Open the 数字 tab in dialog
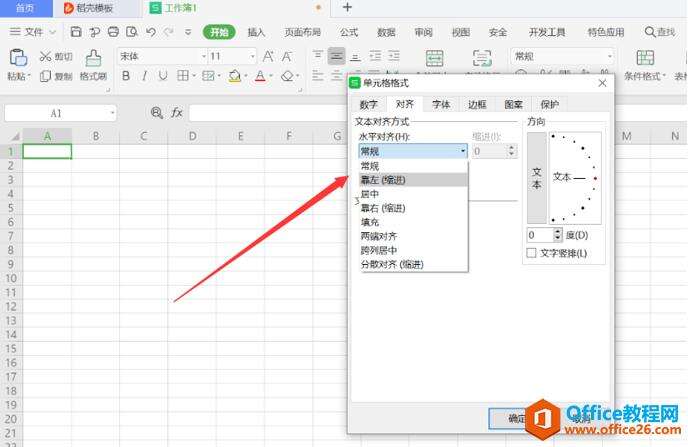This screenshot has height=447, width=688. point(369,104)
